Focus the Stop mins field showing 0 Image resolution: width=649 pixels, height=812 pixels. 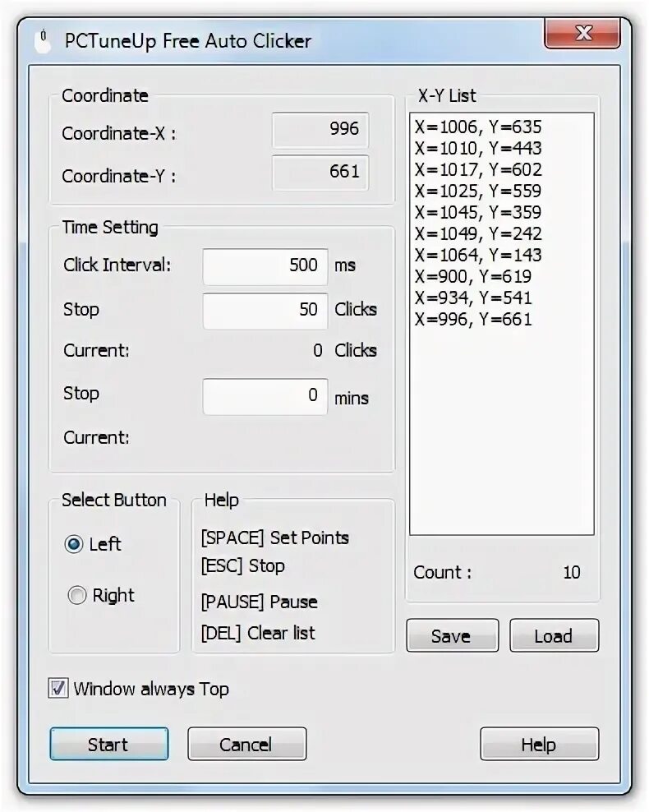(265, 397)
